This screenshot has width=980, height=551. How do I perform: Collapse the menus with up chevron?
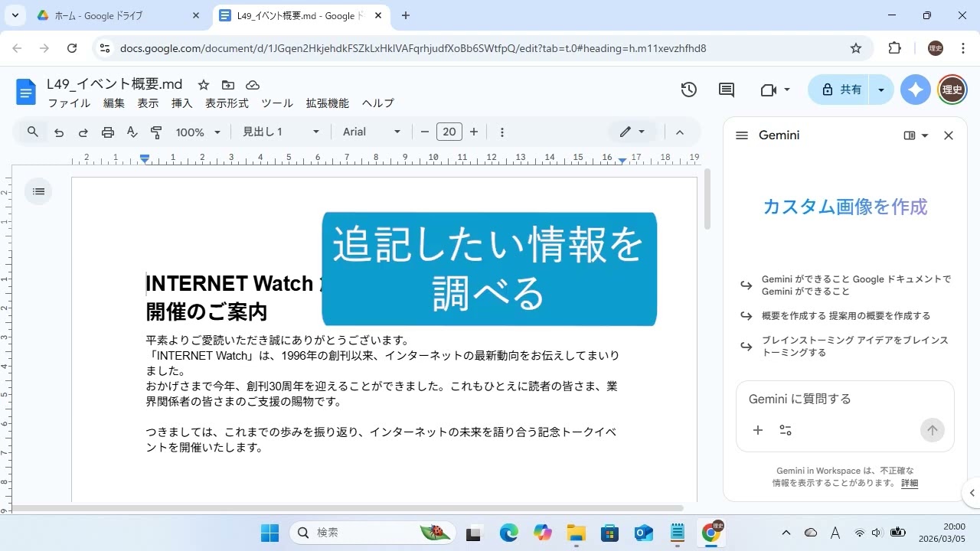[679, 132]
